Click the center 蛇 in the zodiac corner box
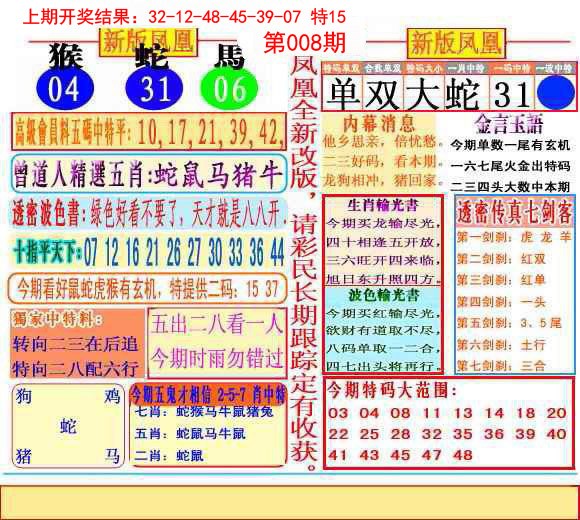This screenshot has height=520, width=580. [x=68, y=426]
